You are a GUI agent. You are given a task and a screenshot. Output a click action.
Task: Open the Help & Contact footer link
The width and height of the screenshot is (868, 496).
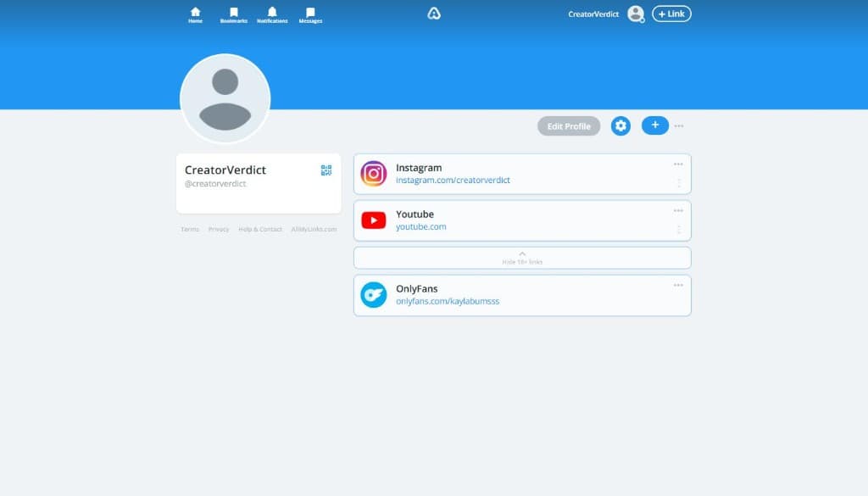[x=260, y=229]
